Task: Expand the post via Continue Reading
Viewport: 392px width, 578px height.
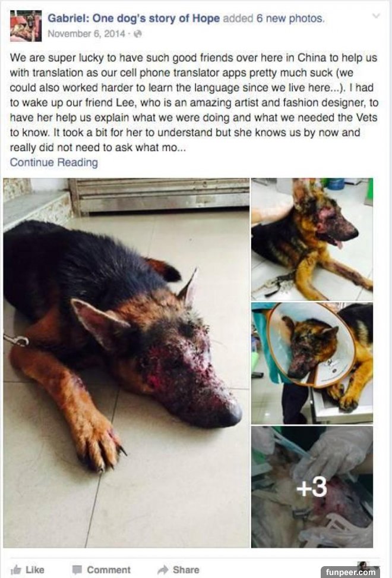Action: (x=53, y=162)
